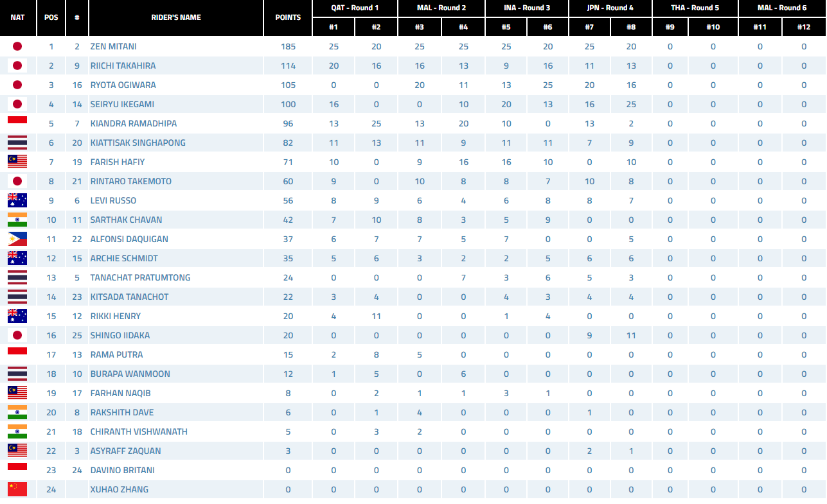827x504 pixels.
Task: Click the THA - Round 5 header
Action: [x=695, y=8]
